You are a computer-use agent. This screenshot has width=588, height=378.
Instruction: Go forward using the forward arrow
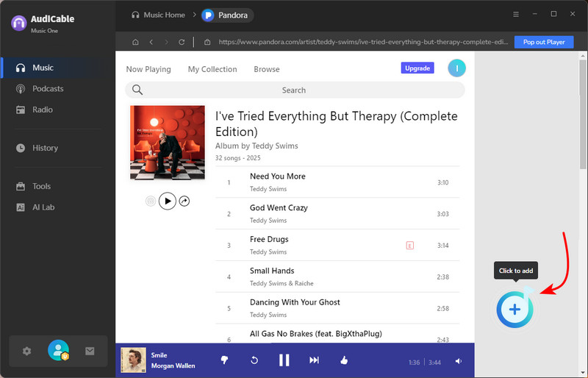coord(167,42)
